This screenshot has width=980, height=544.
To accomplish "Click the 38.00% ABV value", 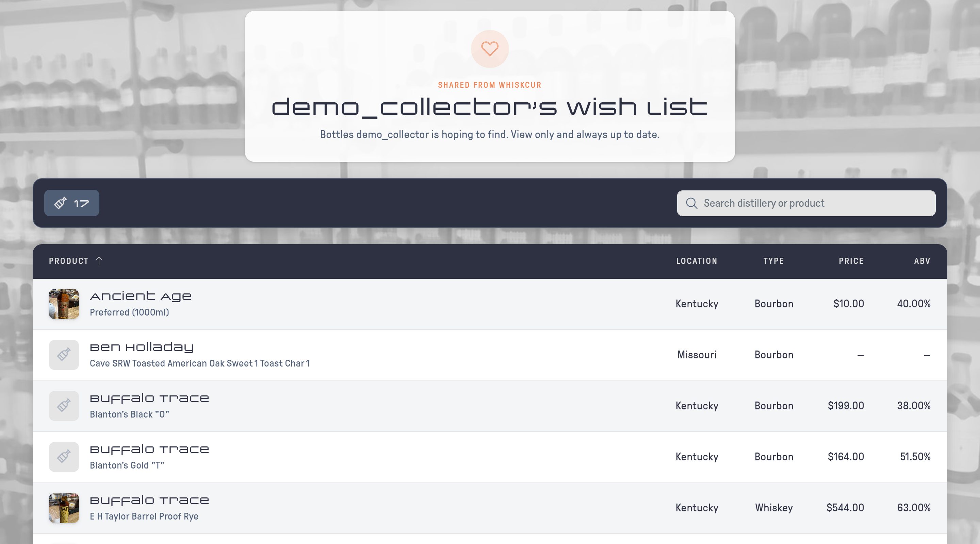I will (x=914, y=406).
